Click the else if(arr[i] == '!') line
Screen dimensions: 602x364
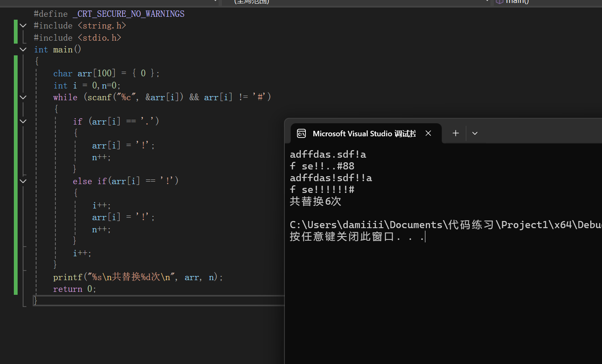(x=126, y=181)
